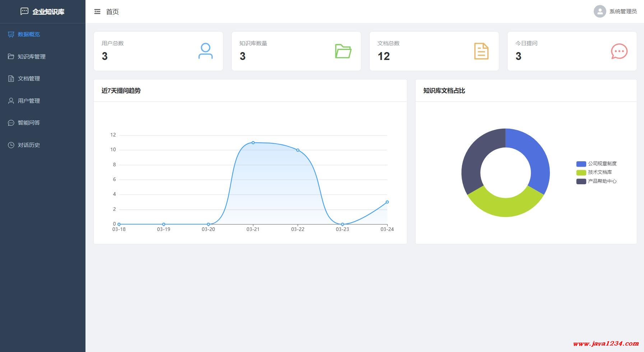Select 用户管理 in the sidebar

(x=29, y=101)
